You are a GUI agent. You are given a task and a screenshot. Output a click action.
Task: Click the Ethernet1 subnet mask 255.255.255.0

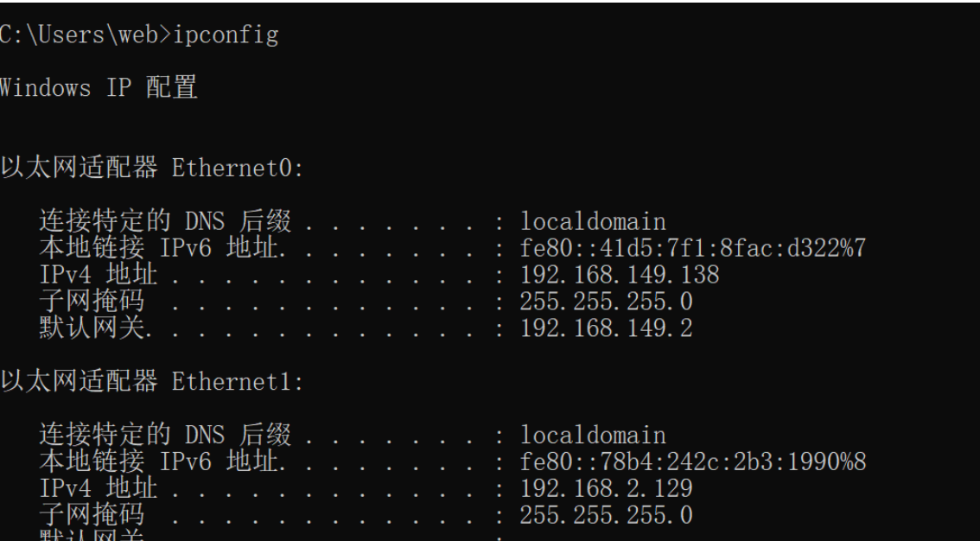607,515
